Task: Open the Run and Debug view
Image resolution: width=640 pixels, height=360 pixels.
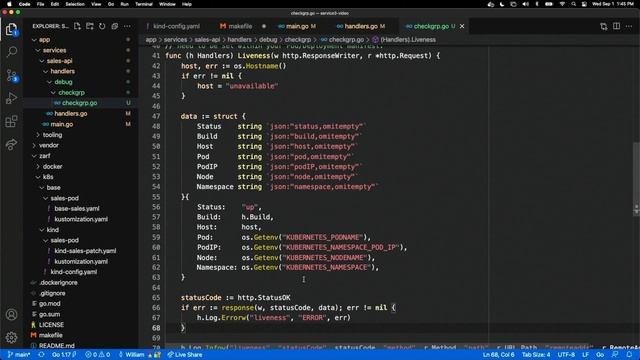Action: (x=11, y=98)
